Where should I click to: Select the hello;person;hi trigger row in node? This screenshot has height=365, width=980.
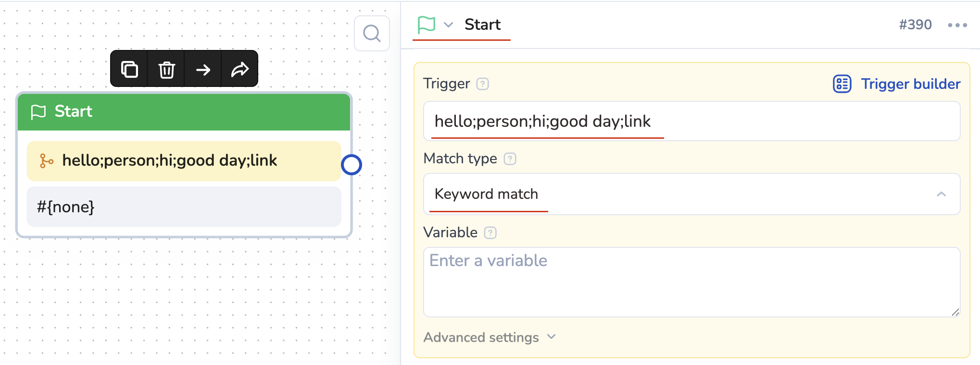pos(184,161)
